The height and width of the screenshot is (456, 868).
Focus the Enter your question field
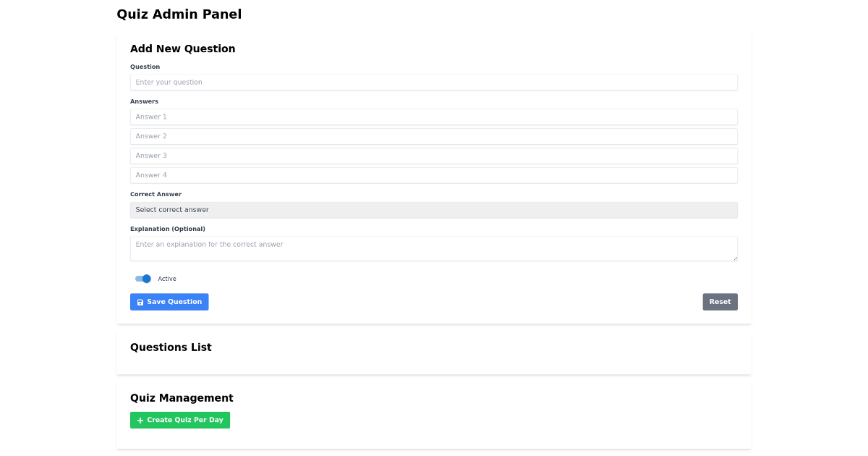pyautogui.click(x=434, y=82)
